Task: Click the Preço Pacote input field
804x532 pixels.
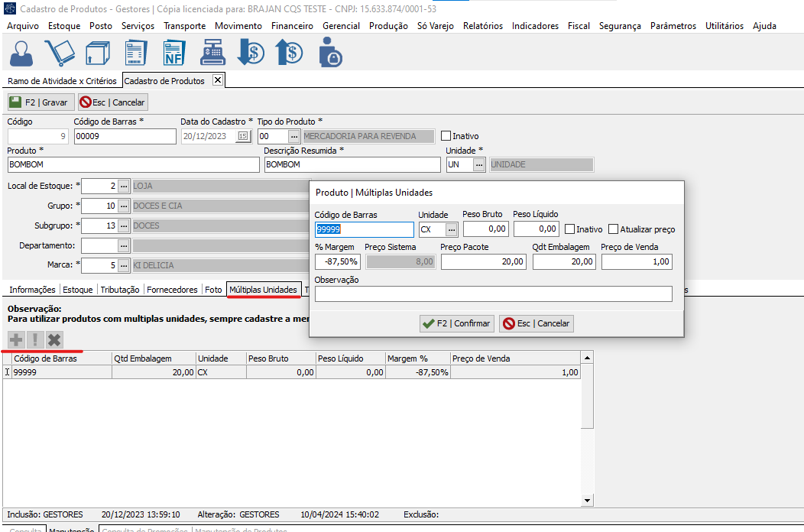Action: [483, 261]
